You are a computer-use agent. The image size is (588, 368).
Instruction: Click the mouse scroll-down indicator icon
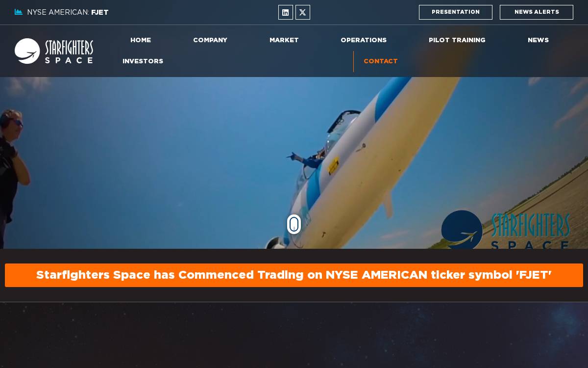tap(294, 224)
